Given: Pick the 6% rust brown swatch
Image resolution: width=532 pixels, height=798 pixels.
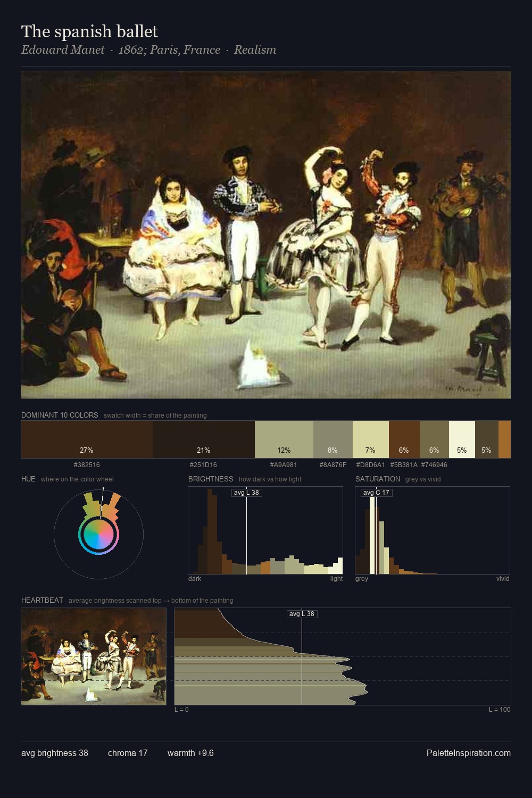Looking at the screenshot, I should point(404,439).
